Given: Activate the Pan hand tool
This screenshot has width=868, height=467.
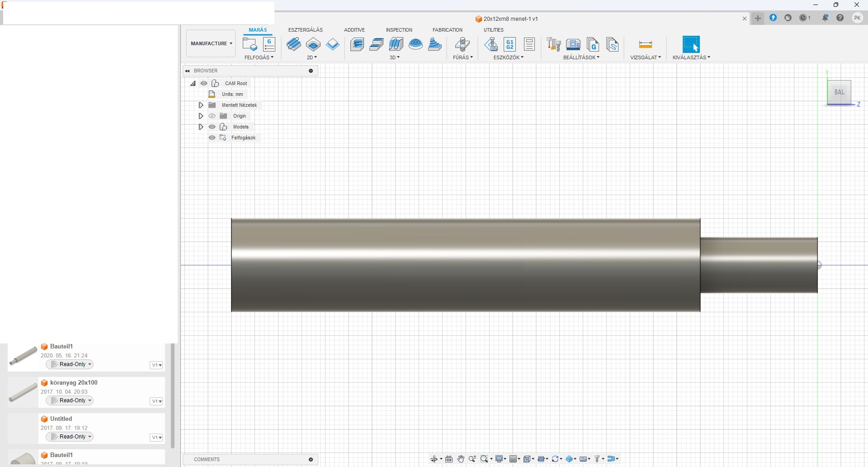Looking at the screenshot, I should pos(461,459).
